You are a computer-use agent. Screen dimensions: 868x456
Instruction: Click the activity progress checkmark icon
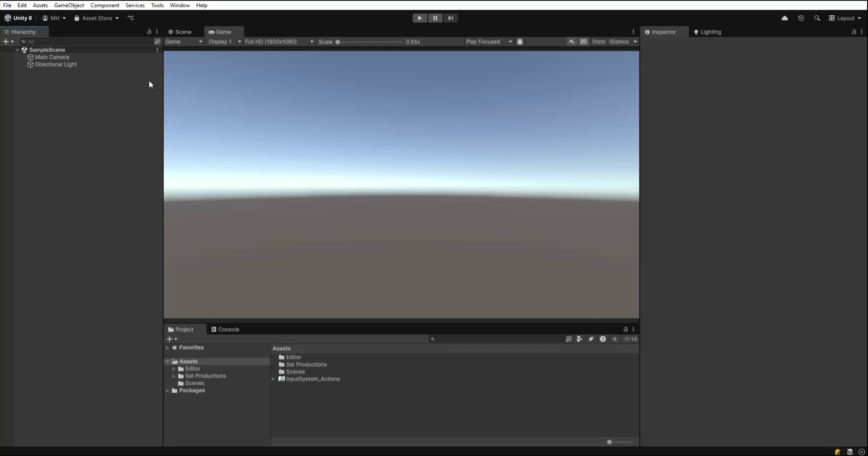point(862,451)
